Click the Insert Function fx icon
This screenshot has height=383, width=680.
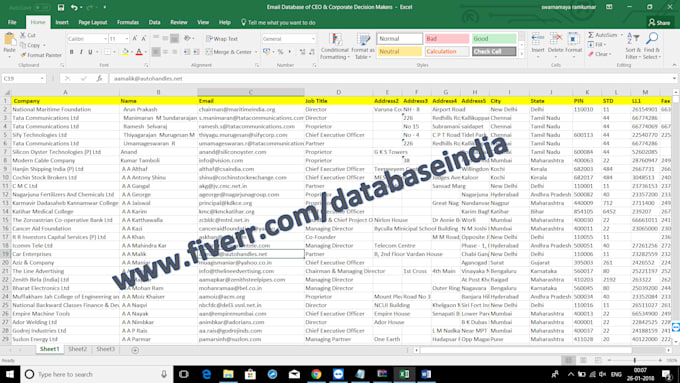point(99,79)
